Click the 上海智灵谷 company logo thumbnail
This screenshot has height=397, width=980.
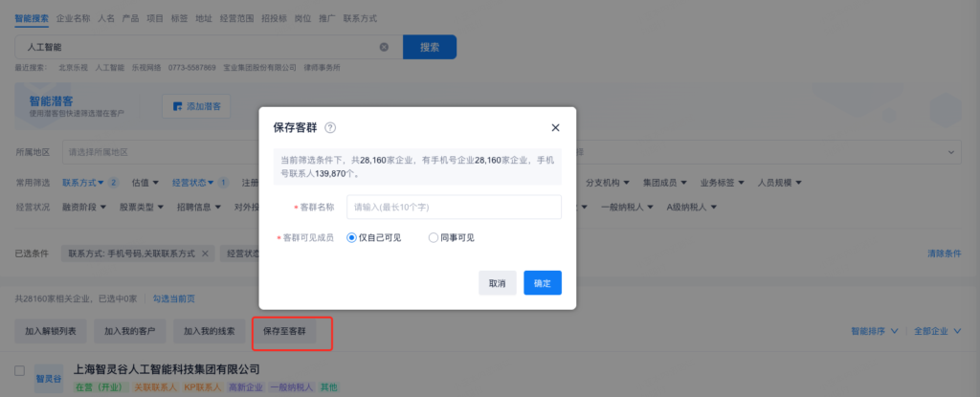point(48,378)
